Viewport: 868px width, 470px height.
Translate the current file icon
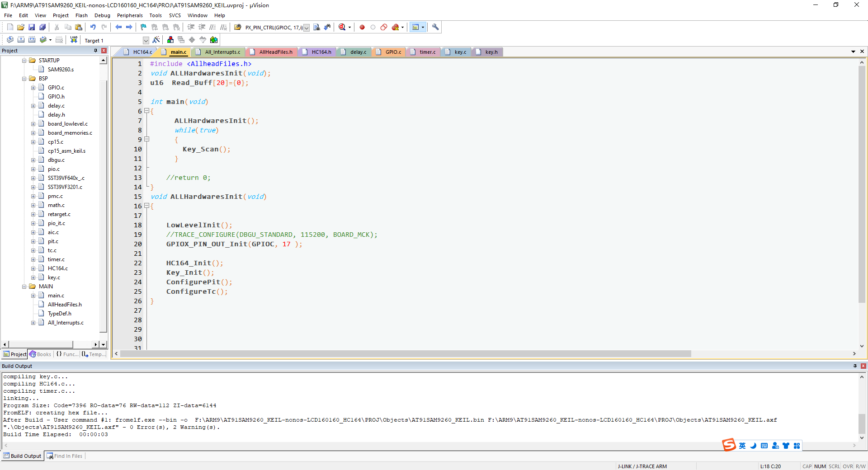tap(10, 40)
